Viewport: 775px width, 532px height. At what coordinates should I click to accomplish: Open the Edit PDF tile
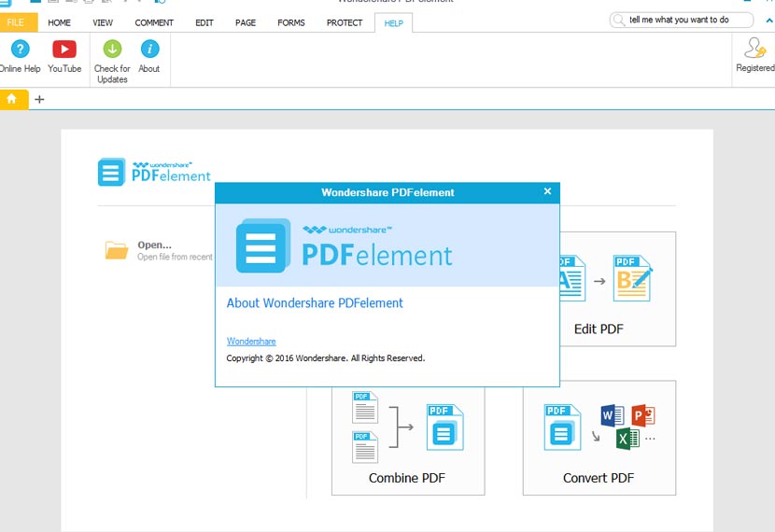click(x=618, y=289)
